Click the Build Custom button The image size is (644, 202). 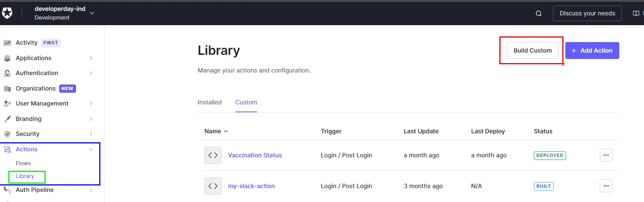tap(532, 50)
